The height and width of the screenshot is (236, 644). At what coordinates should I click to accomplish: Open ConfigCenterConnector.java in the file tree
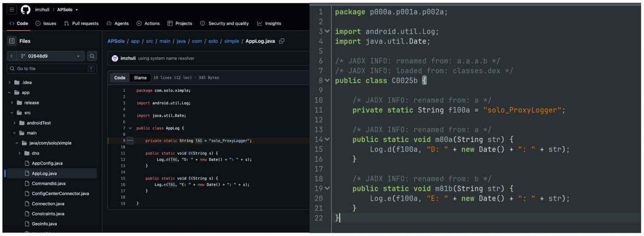tap(60, 194)
